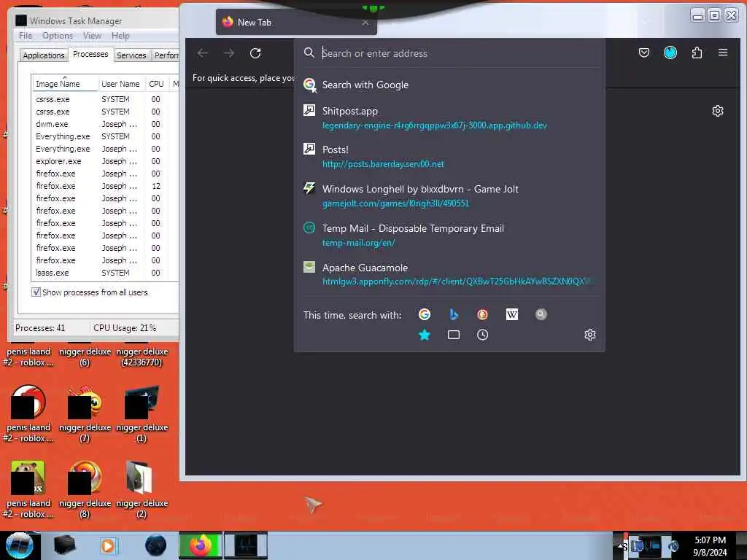Search open tabs using the tab icon
This screenshot has height=560, width=747.
[x=454, y=335]
